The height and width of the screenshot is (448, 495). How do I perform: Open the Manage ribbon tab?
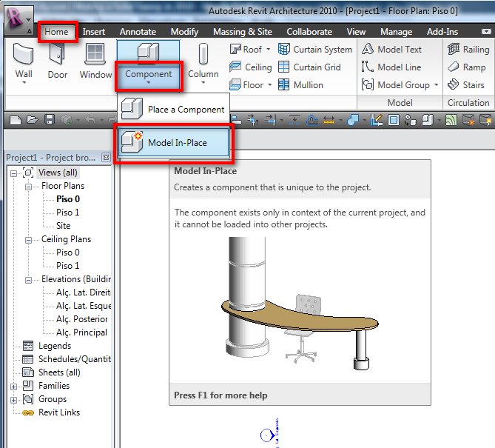coord(396,32)
